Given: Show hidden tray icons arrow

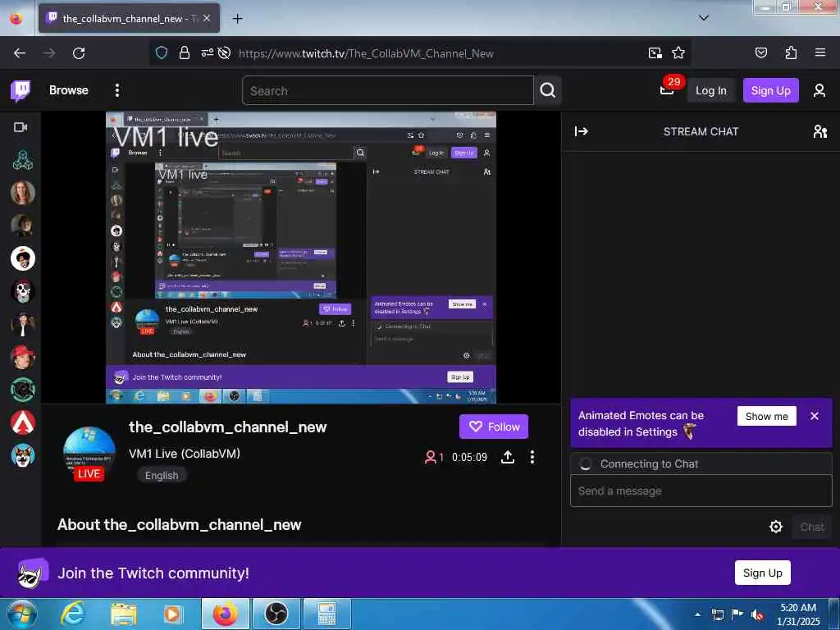Looking at the screenshot, I should (x=697, y=614).
